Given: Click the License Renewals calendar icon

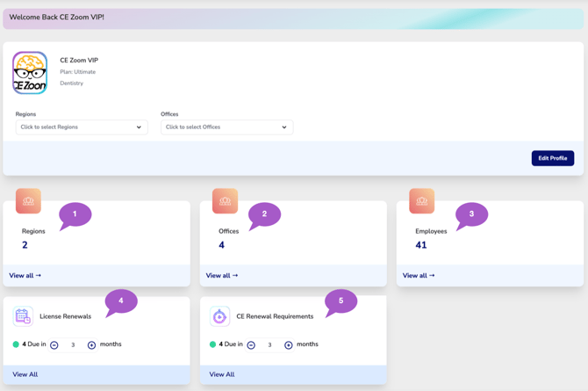Looking at the screenshot, I should click(x=23, y=316).
